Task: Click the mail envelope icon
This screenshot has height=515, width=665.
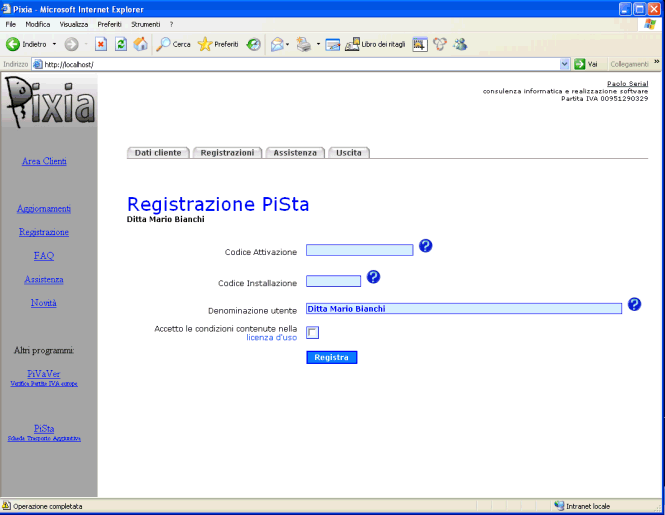Action: tap(277, 44)
